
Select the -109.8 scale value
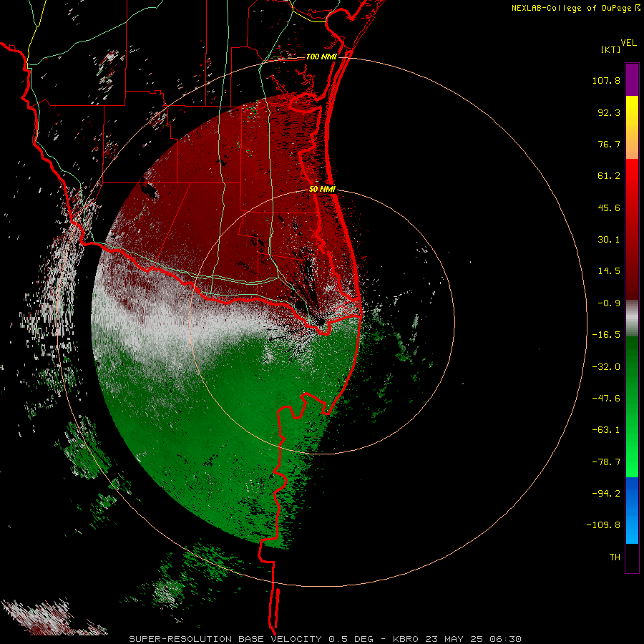tap(603, 525)
